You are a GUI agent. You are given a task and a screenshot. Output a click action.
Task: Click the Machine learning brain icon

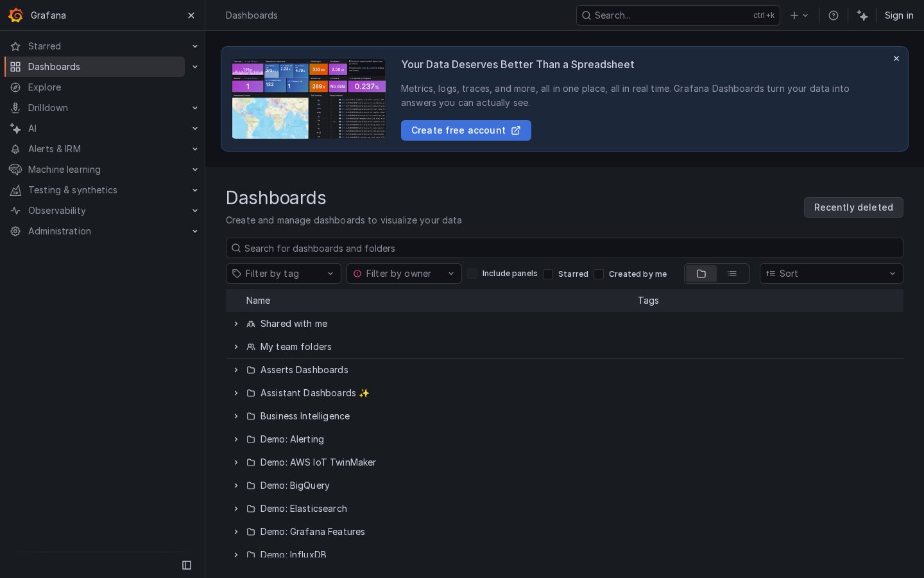click(15, 170)
